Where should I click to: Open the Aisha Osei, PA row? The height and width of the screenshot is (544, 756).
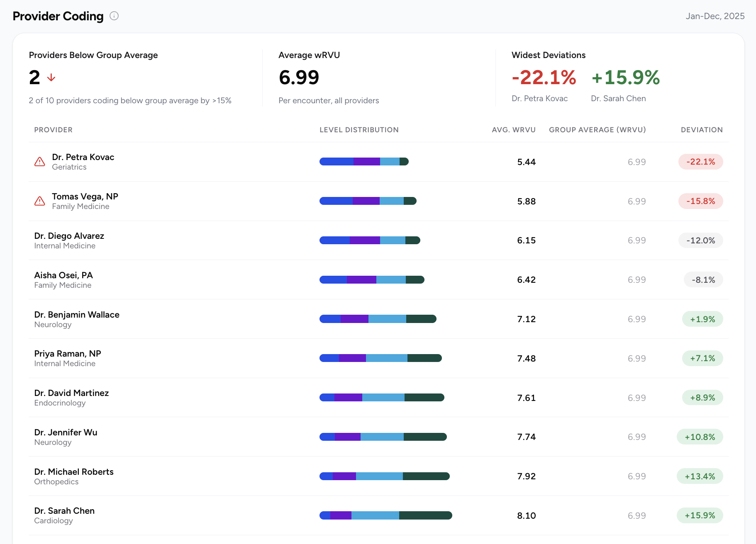pyautogui.click(x=378, y=280)
